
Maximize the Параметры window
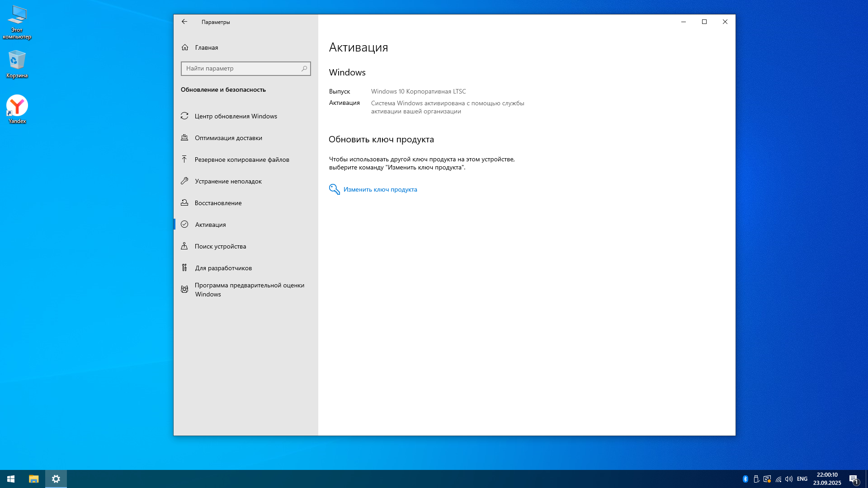click(x=704, y=22)
